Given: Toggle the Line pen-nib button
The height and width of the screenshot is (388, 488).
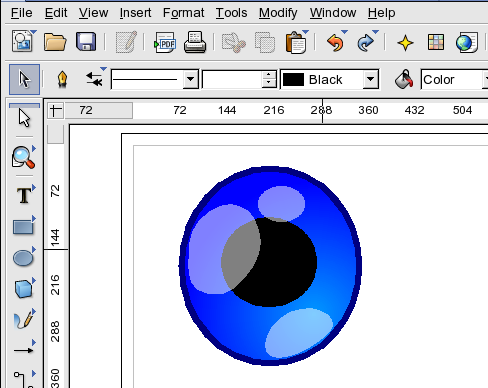Looking at the screenshot, I should point(62,80).
